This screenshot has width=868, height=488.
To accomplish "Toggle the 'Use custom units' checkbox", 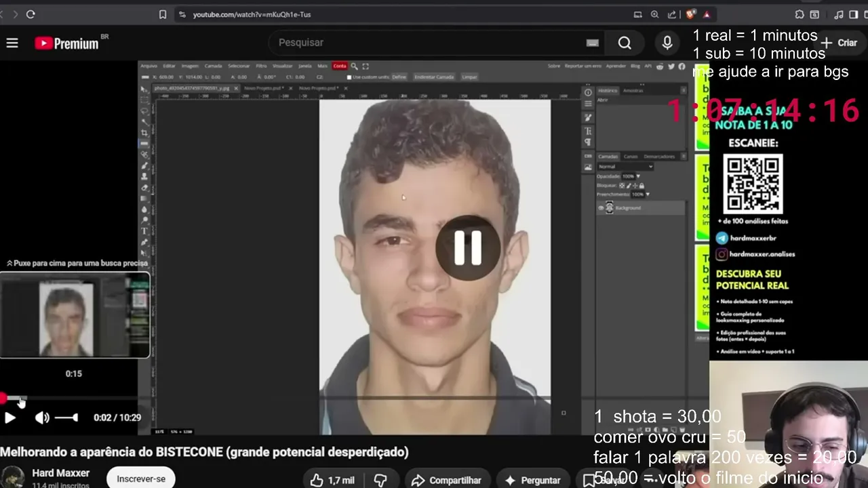I will point(349,77).
